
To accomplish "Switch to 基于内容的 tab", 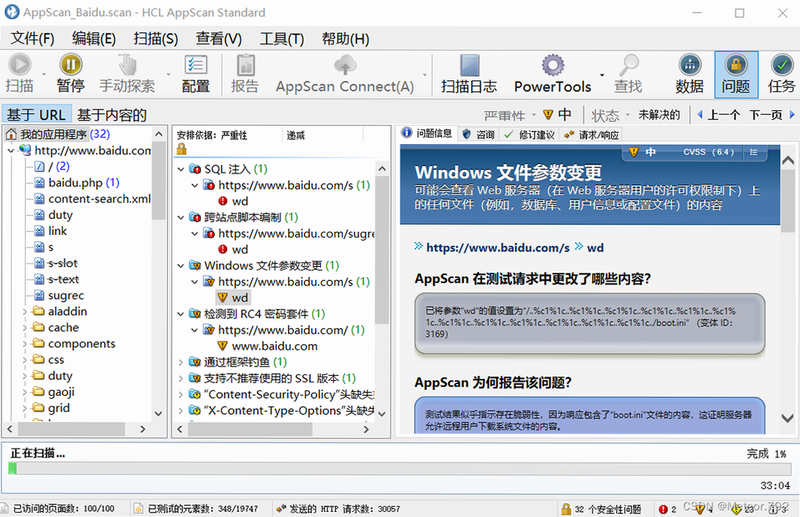I will (112, 115).
